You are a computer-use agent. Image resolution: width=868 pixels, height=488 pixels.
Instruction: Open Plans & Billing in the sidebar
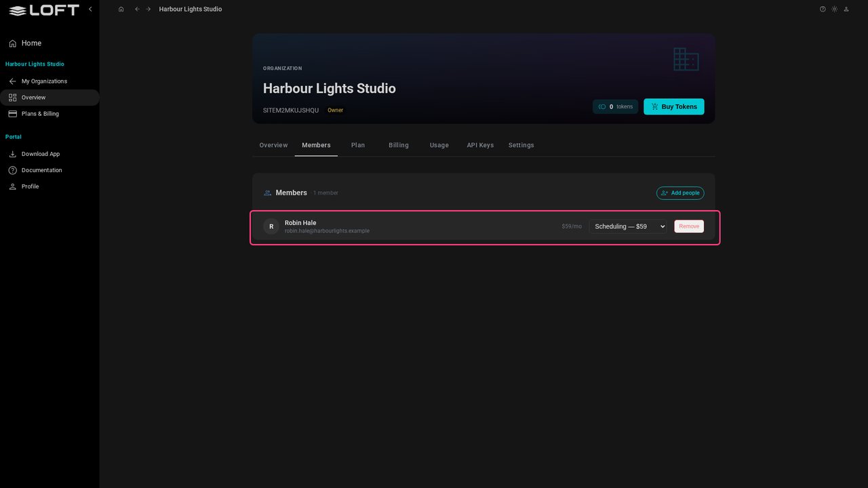50,114
